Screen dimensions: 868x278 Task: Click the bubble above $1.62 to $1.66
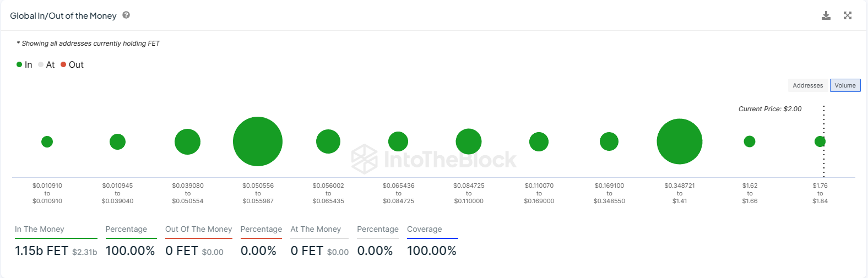[750, 141]
